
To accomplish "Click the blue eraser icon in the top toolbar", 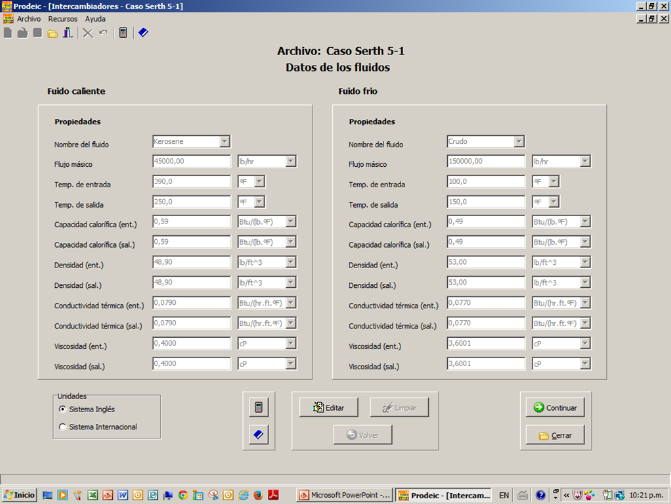I will tap(143, 33).
